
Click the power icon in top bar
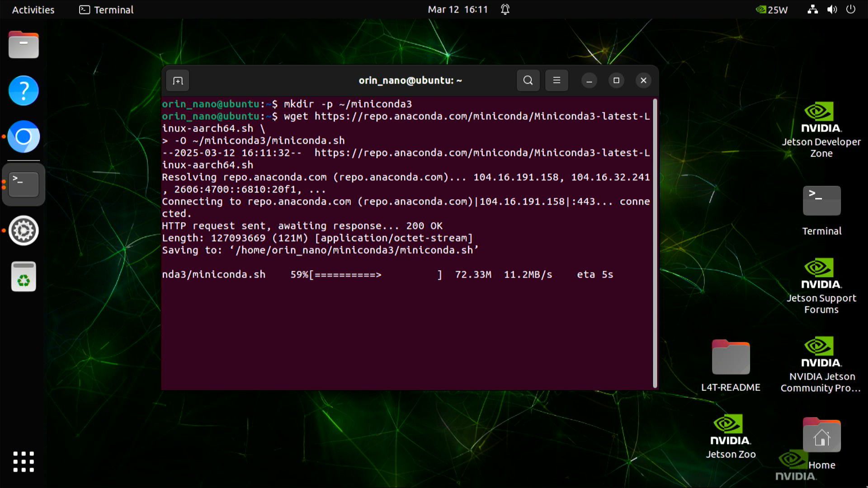pyautogui.click(x=851, y=9)
